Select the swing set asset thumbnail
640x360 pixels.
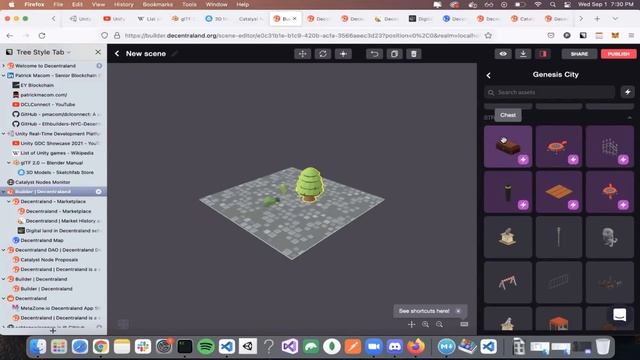coord(508,282)
